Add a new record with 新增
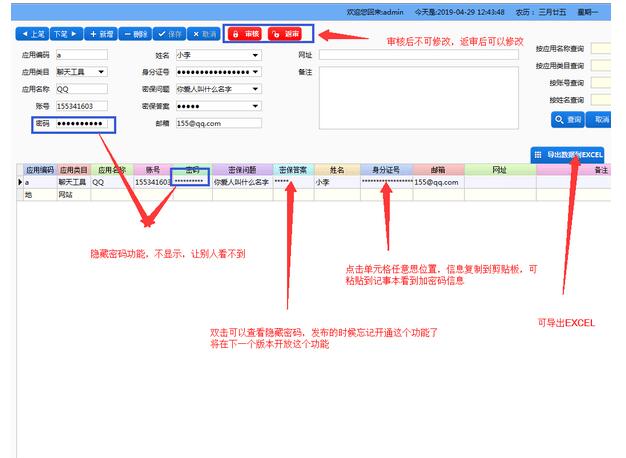Image resolution: width=626 pixels, height=458 pixels. click(x=101, y=34)
